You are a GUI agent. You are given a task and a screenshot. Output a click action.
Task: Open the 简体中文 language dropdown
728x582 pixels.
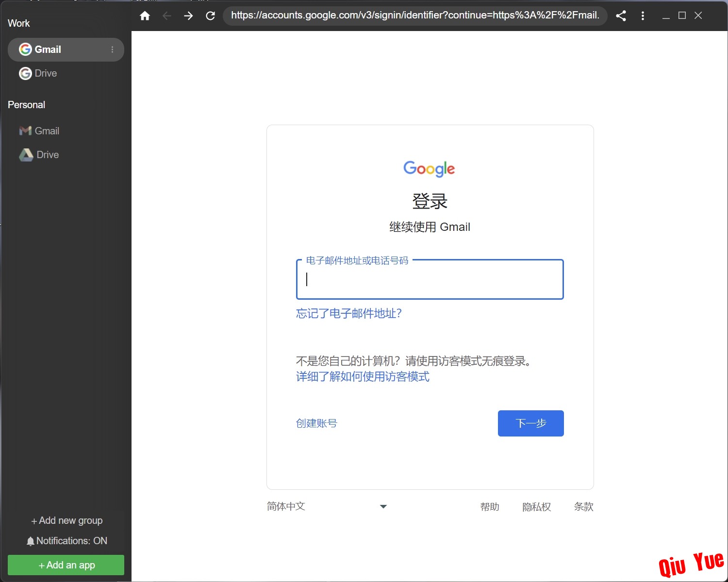coord(327,506)
